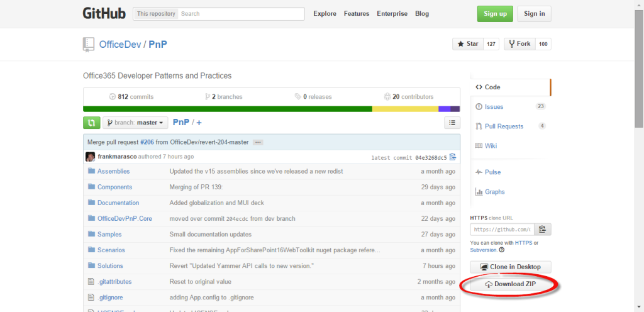Click the HTTPS link in clone instructions
This screenshot has width=644, height=312.
pos(524,243)
